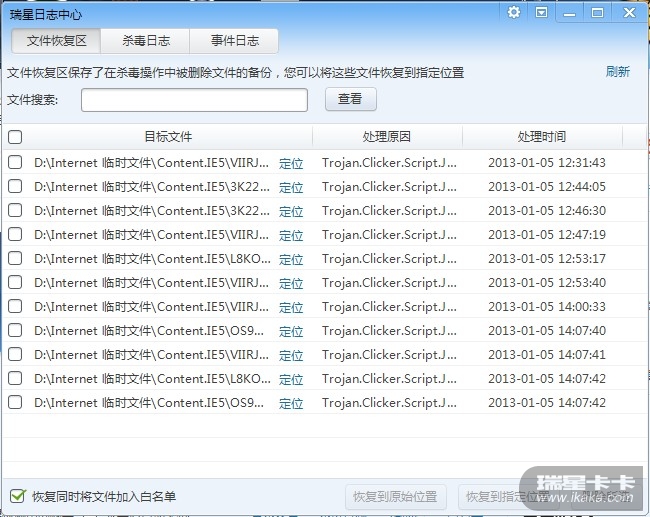This screenshot has height=517, width=650.
Task: Click 定位 link for 12:53:17 row
Action: coord(291,260)
